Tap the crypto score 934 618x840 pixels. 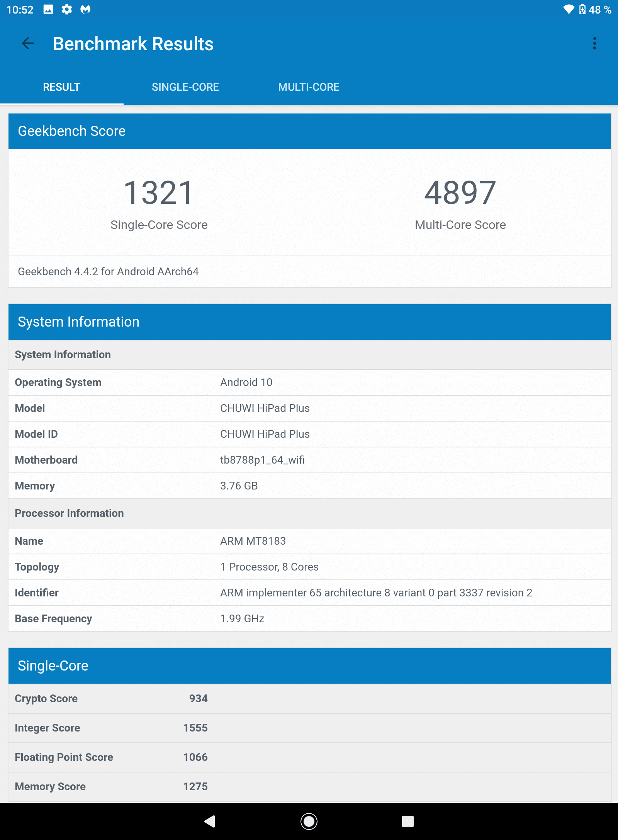pos(199,699)
